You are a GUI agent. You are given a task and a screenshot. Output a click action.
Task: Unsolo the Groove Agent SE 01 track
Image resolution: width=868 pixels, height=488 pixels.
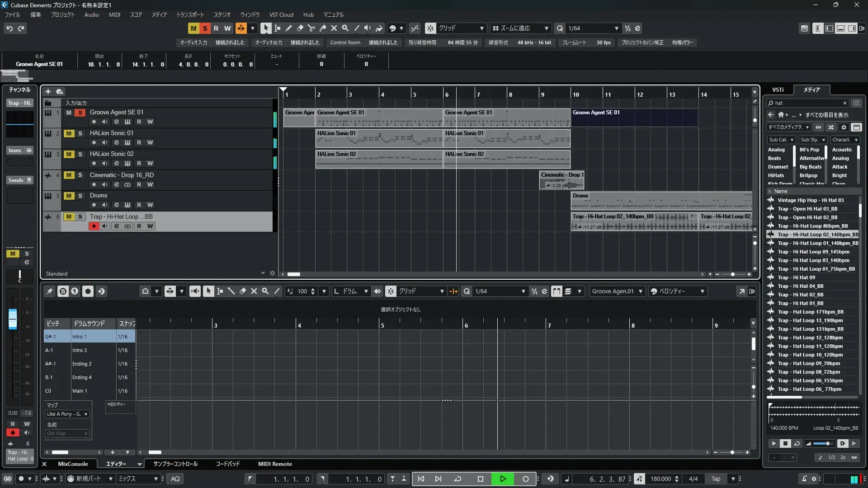tap(80, 113)
